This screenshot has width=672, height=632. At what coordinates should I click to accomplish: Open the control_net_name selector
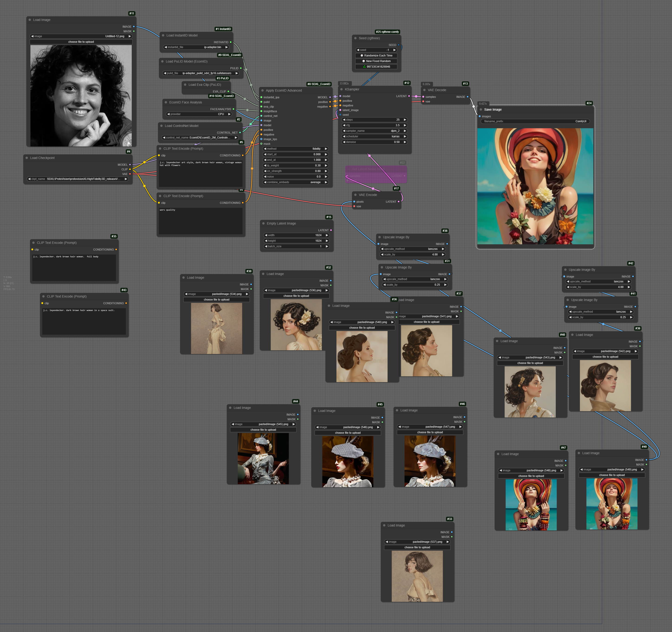click(x=200, y=138)
